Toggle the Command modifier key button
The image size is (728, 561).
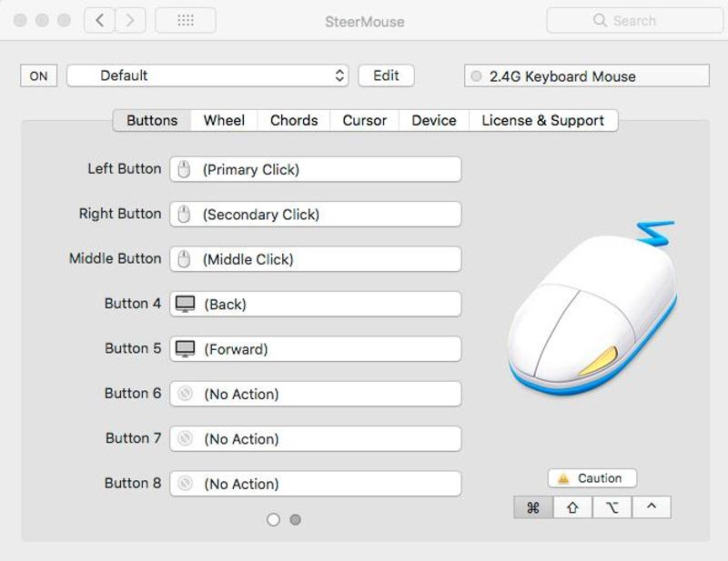tap(533, 507)
